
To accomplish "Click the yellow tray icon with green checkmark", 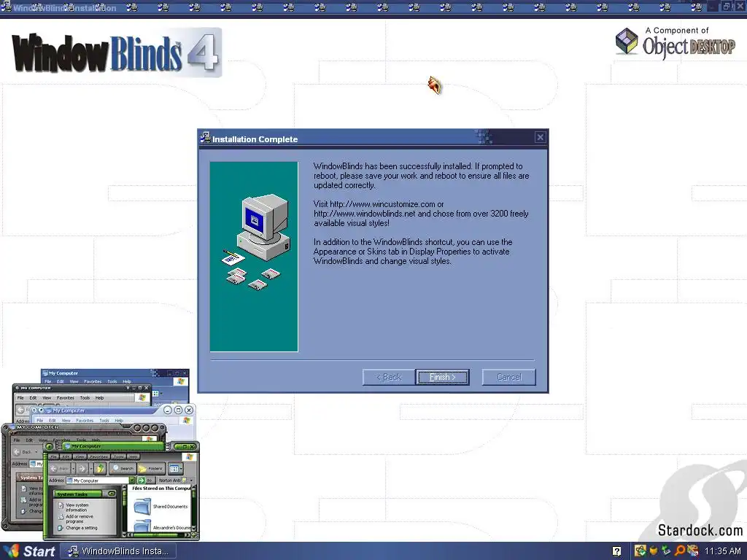I will 640,551.
